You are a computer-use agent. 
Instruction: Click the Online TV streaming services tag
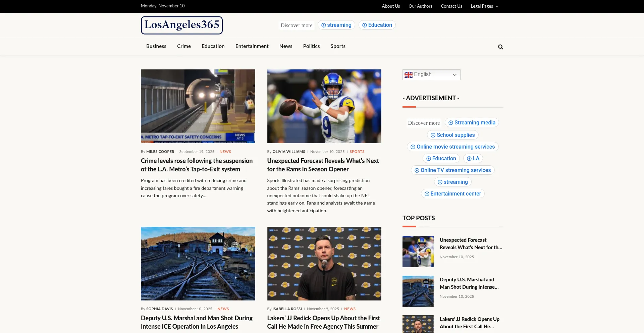coord(452,170)
